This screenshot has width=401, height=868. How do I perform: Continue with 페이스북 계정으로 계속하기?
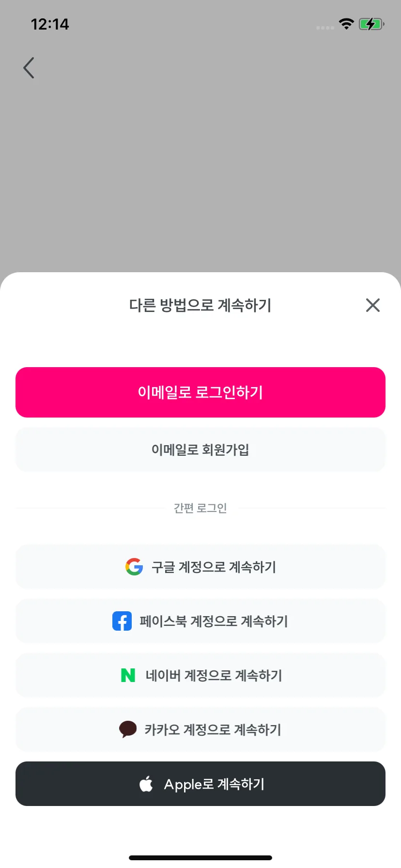(x=200, y=621)
